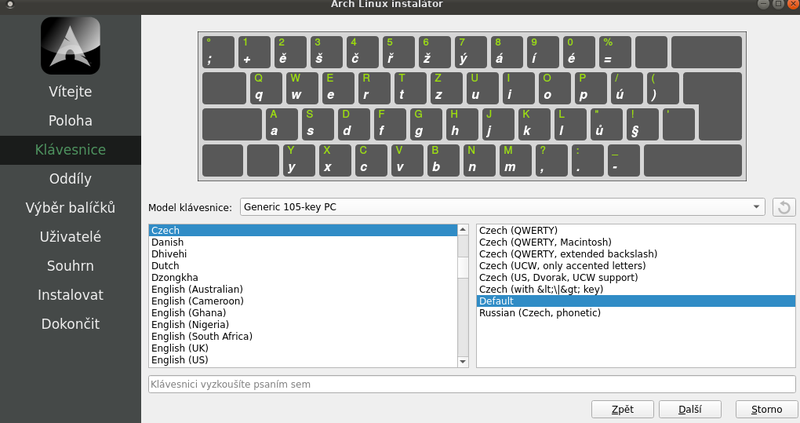Click the reset keyboard model icon button
This screenshot has width=800, height=423.
[784, 207]
